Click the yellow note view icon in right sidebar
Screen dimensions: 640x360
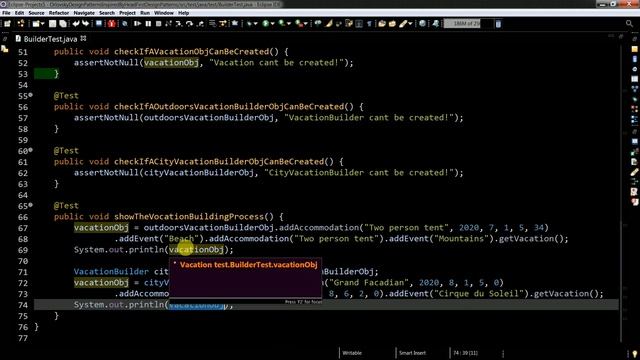pos(634,49)
